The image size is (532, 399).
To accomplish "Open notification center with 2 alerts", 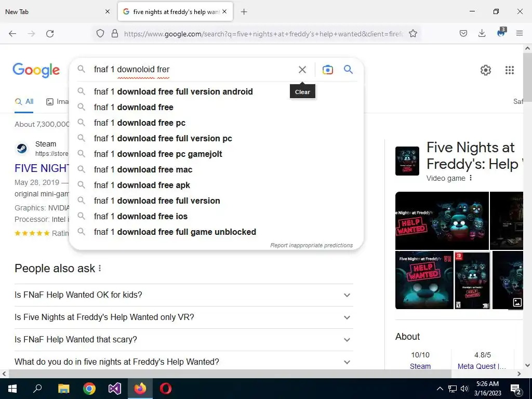I will [x=516, y=390].
